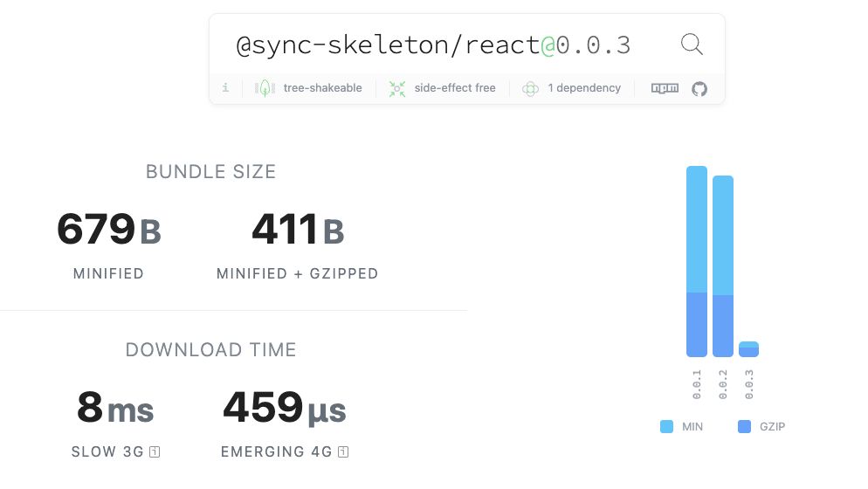Click the small info 'i' icon

(225, 87)
